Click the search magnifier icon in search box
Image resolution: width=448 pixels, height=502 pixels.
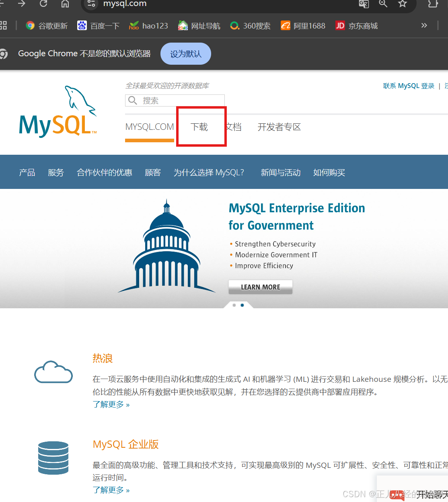[x=133, y=100]
